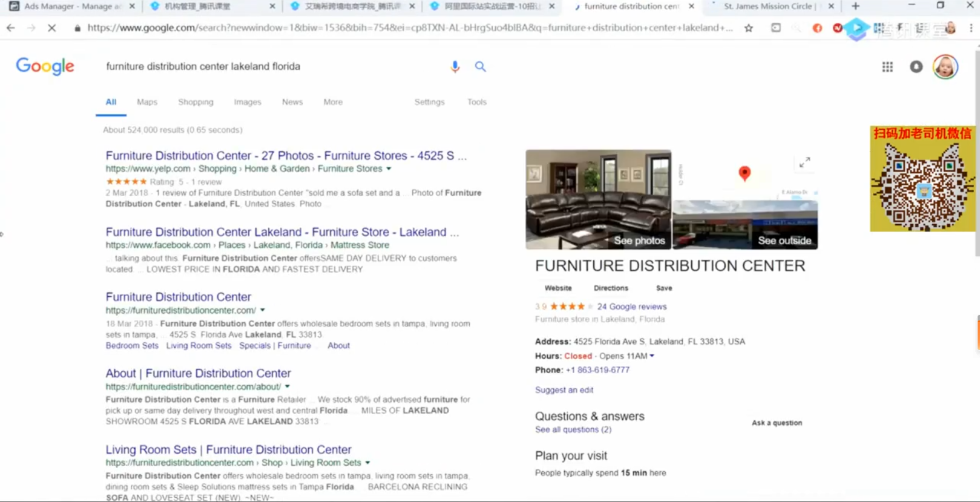Expand the opening hours dropdown
The image size is (980, 502).
(x=652, y=356)
